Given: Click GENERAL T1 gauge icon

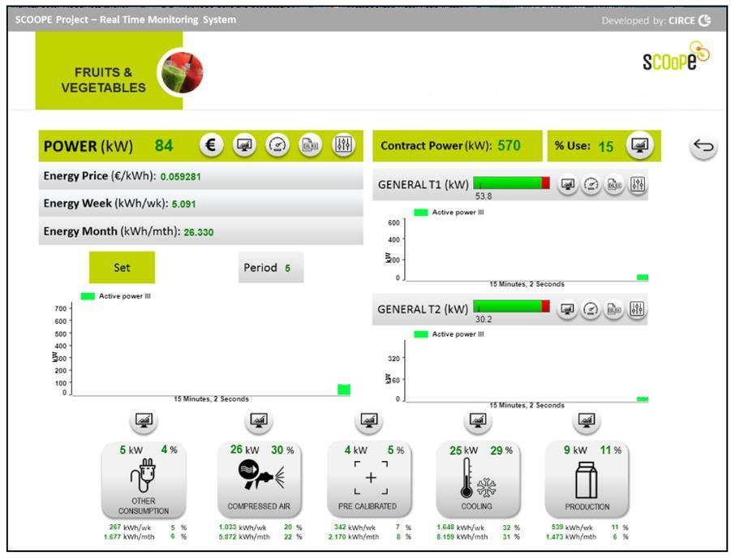Looking at the screenshot, I should click(x=591, y=185).
